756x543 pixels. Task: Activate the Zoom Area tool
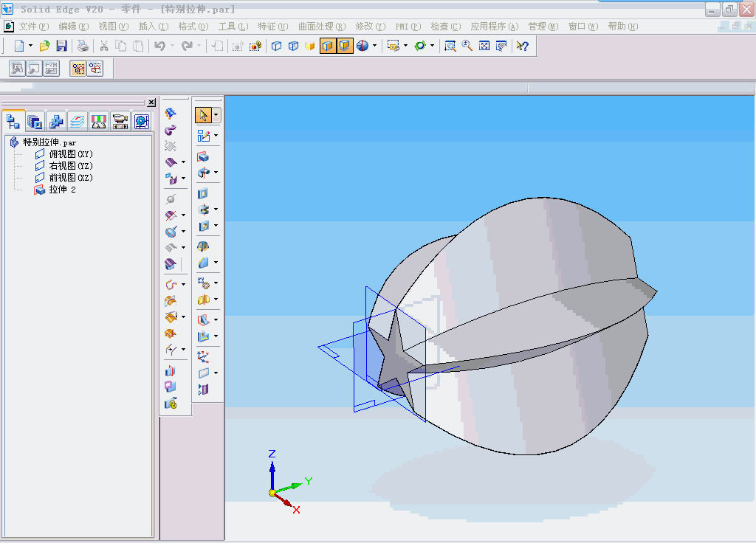(x=450, y=46)
